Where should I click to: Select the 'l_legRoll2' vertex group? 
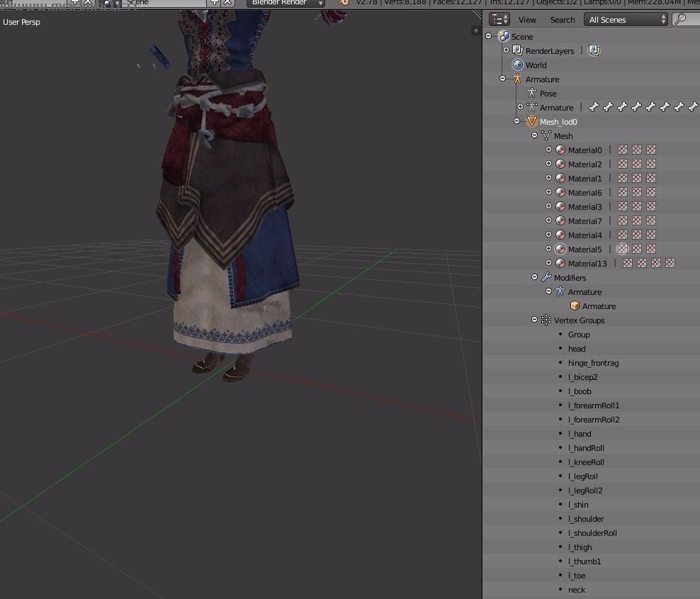coord(585,491)
